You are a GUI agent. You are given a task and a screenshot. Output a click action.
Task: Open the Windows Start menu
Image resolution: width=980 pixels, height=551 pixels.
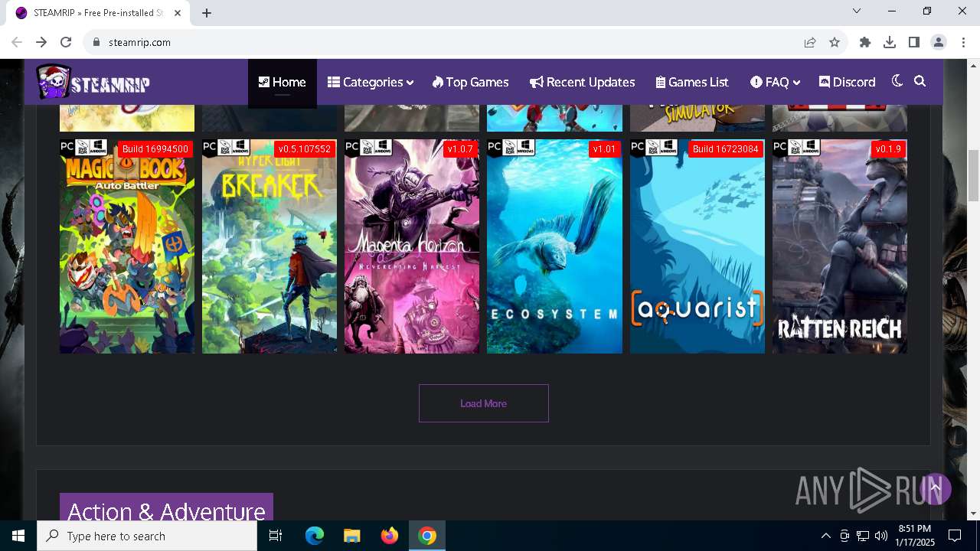click(x=18, y=536)
